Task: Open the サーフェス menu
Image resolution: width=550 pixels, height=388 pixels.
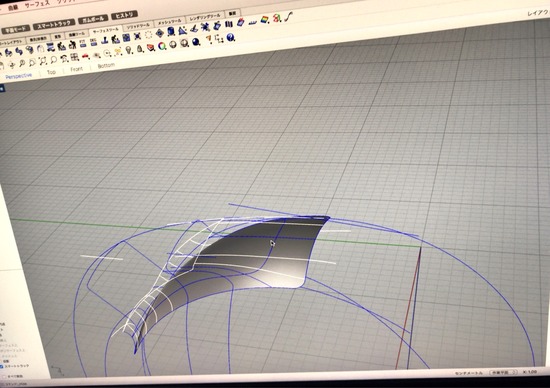Action: (37, 5)
